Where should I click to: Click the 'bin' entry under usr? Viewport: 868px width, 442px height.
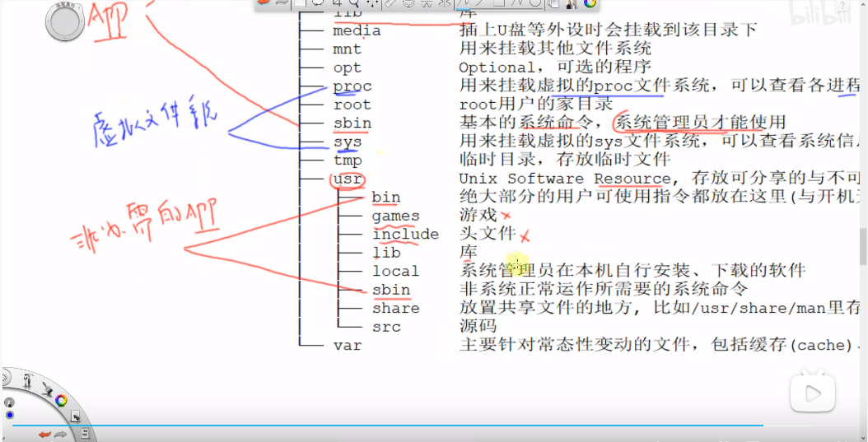(x=386, y=198)
